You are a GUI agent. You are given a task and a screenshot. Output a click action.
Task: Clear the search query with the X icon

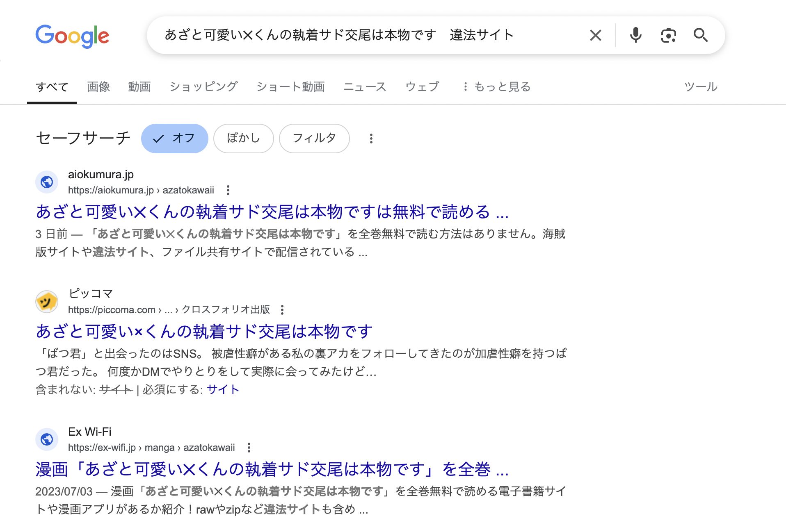pos(595,35)
